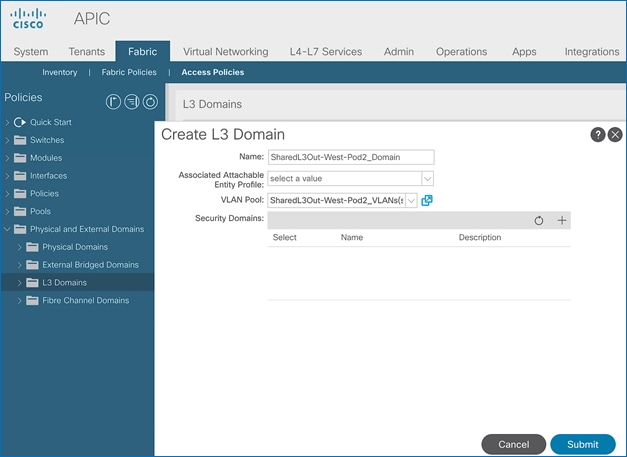Open the Tenants tab
The width and height of the screenshot is (627, 457).
(x=87, y=52)
